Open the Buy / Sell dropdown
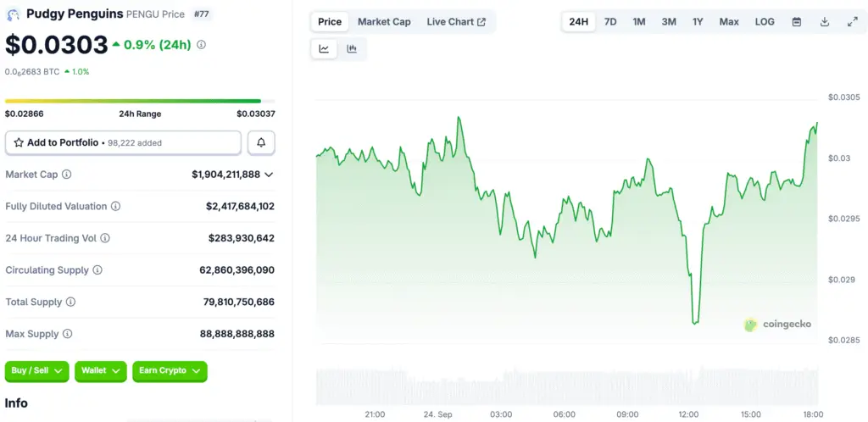 pyautogui.click(x=37, y=371)
